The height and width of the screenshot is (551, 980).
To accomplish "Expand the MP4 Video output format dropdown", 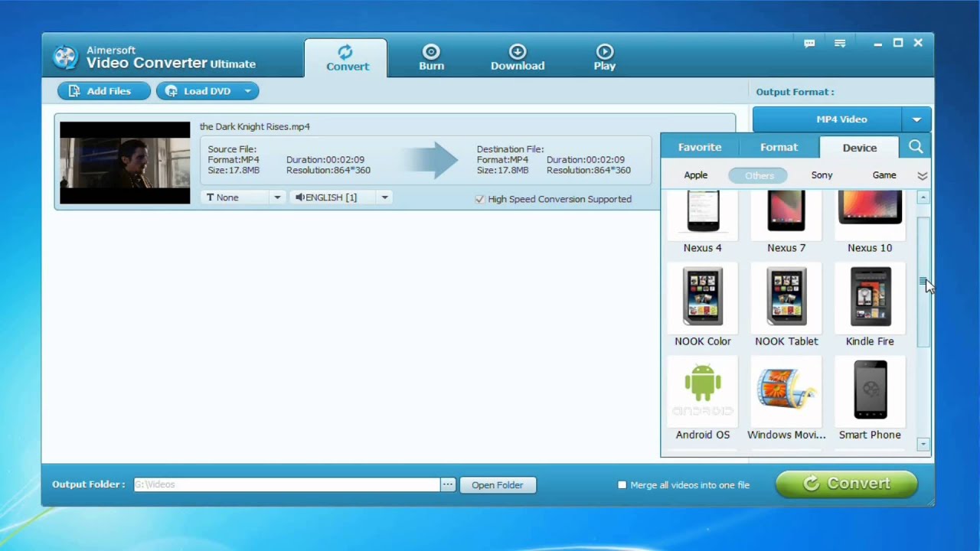I will coord(916,119).
